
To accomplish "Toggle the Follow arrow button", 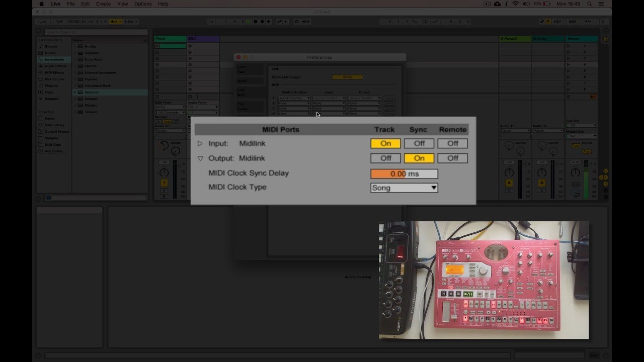I will tap(211, 22).
